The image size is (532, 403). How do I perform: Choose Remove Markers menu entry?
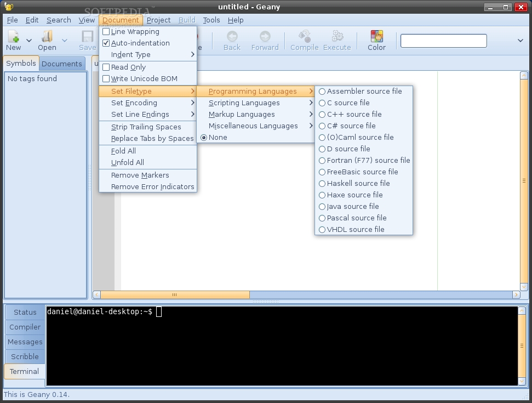click(148, 175)
